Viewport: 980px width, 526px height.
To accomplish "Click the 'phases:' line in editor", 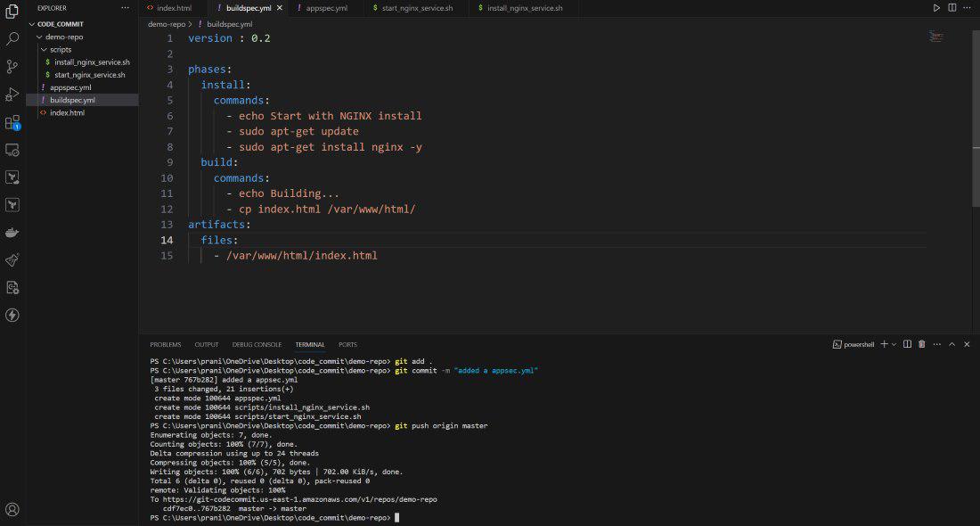I will [209, 69].
